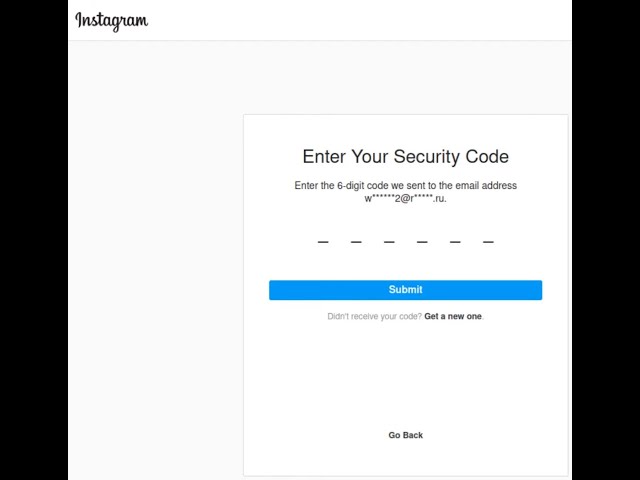Click the black bar on the left edge
This screenshot has height=480, width=640.
coord(33,240)
